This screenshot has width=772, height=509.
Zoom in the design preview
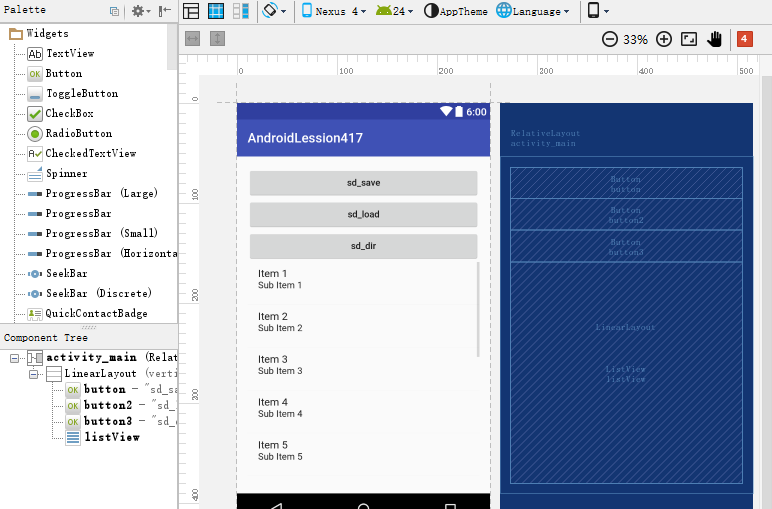tap(664, 39)
